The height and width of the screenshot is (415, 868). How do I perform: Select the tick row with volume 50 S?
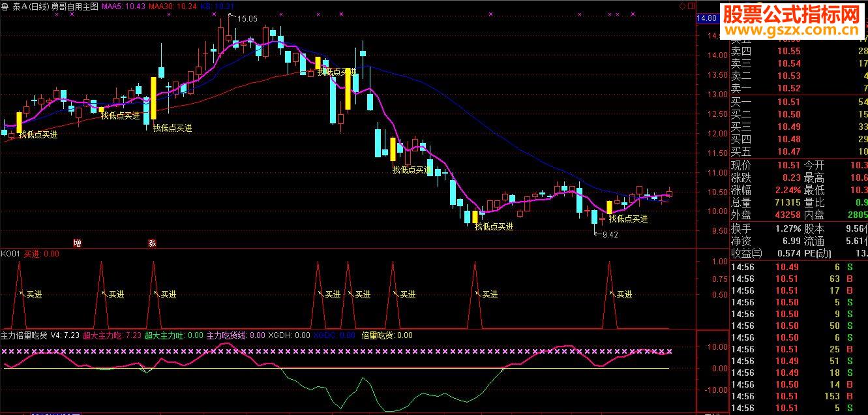[798, 326]
